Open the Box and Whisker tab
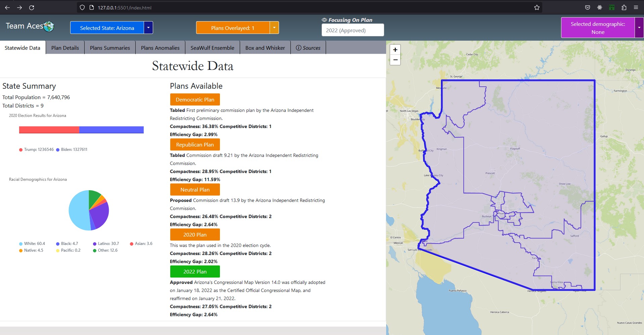Screen dimensions: 644x335 tap(265, 48)
